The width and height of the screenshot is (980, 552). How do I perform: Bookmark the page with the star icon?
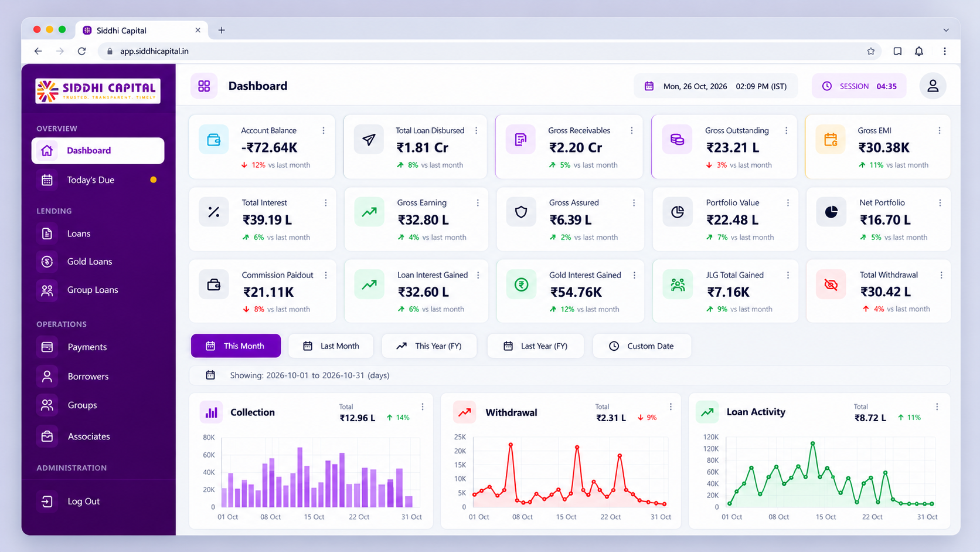(871, 51)
